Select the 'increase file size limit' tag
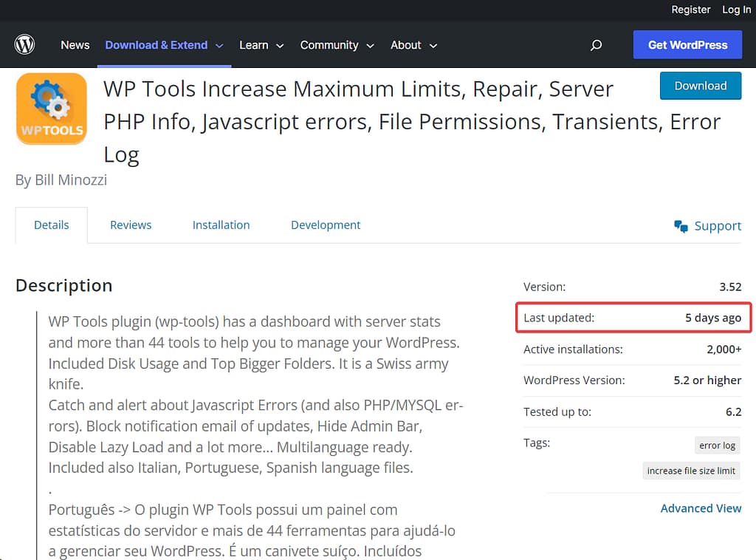Image resolution: width=756 pixels, height=560 pixels. (x=691, y=470)
